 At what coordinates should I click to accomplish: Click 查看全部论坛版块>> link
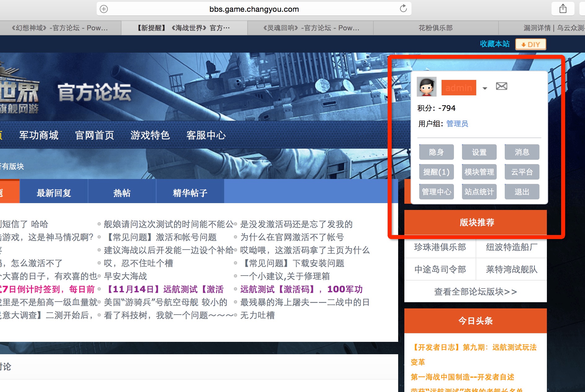pyautogui.click(x=476, y=292)
